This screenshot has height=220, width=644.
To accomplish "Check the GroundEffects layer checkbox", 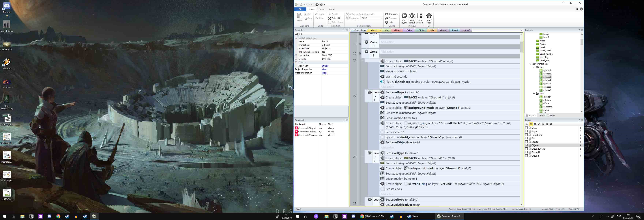I will click(x=527, y=149).
